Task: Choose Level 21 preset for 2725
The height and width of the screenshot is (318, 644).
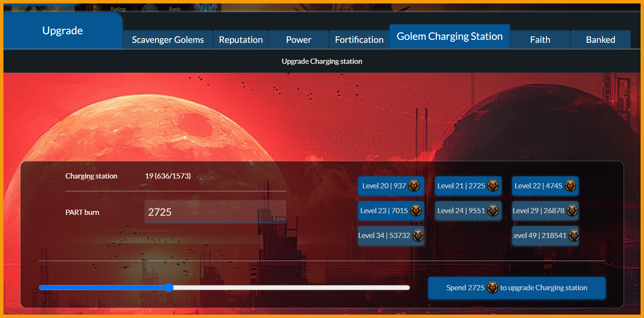Action: point(468,186)
